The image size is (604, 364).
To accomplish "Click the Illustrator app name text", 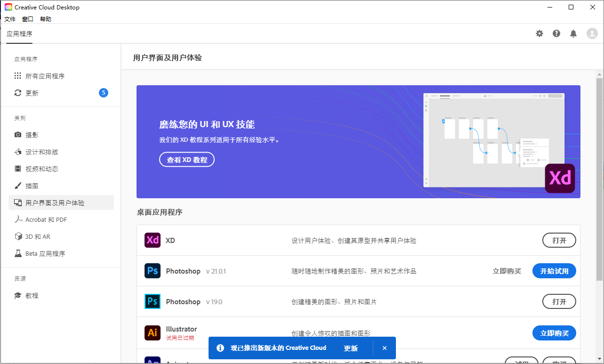I will [182, 329].
